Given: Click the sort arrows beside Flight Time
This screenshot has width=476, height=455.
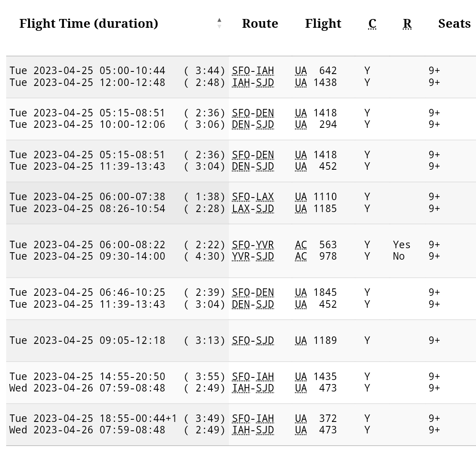Looking at the screenshot, I should tap(219, 23).
